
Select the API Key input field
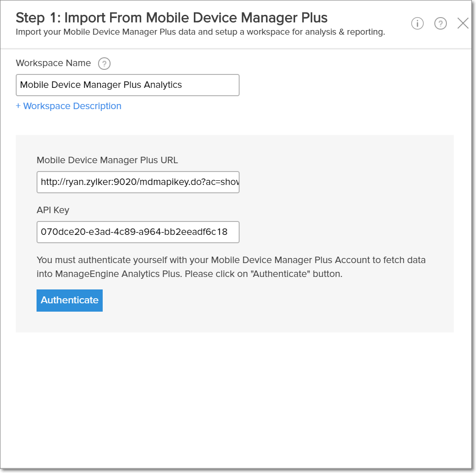tap(138, 232)
